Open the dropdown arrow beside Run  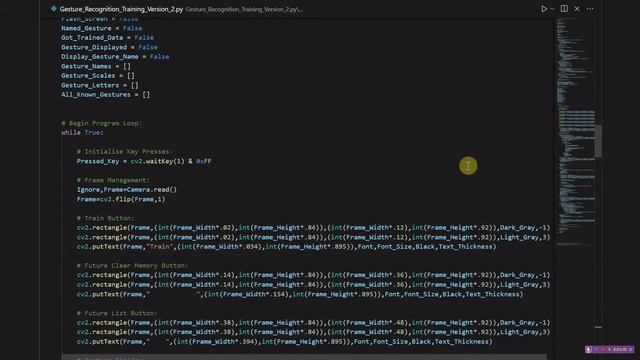pyautogui.click(x=553, y=9)
